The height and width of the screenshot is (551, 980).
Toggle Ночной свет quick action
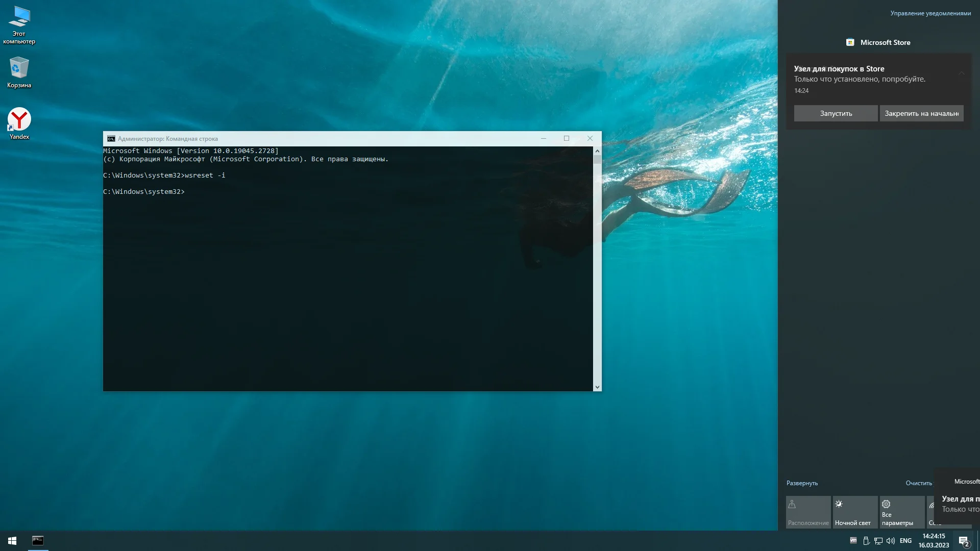click(855, 512)
